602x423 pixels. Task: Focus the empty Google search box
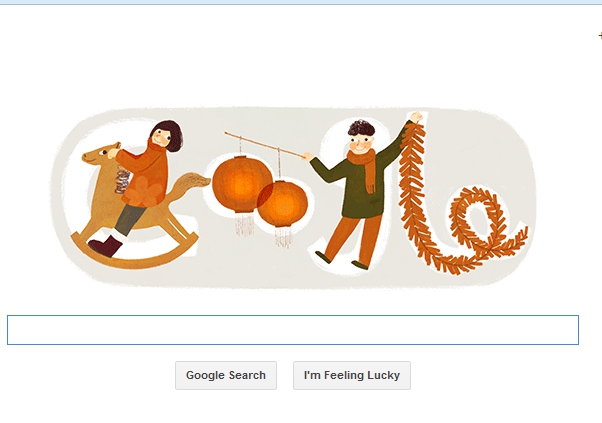coord(293,330)
